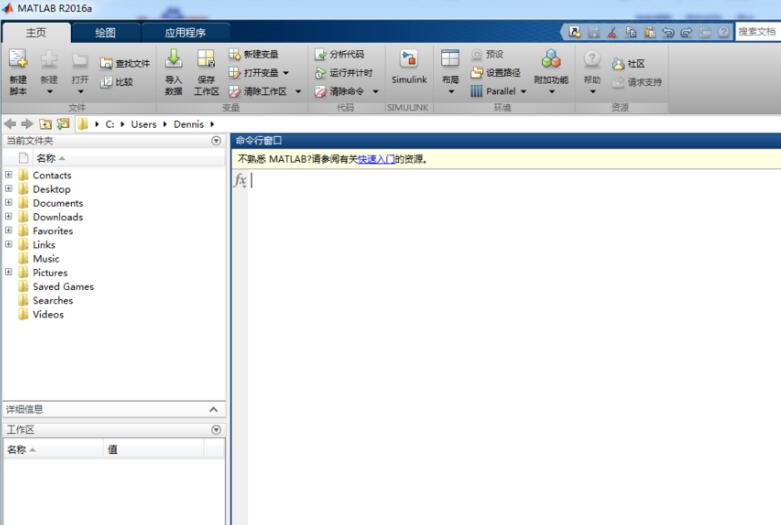Open the 布局 (Layout) dropdown arrow
781x525 pixels.
coord(451,92)
